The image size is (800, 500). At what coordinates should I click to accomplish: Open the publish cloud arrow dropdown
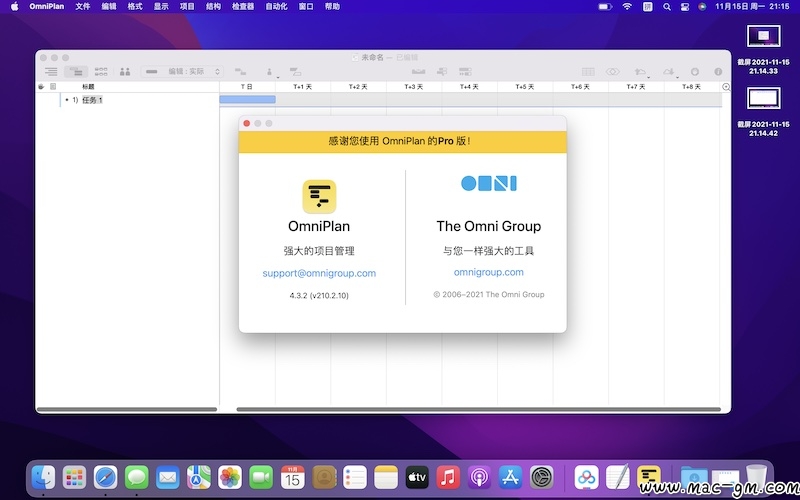641,72
